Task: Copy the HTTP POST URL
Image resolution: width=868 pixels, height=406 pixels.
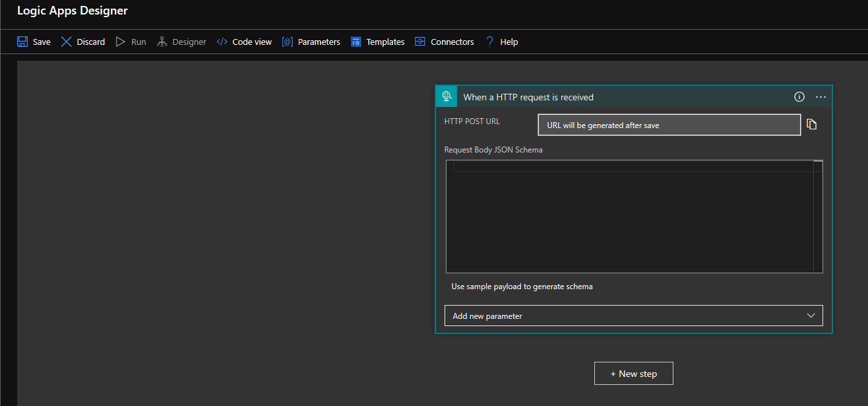Action: pos(812,124)
